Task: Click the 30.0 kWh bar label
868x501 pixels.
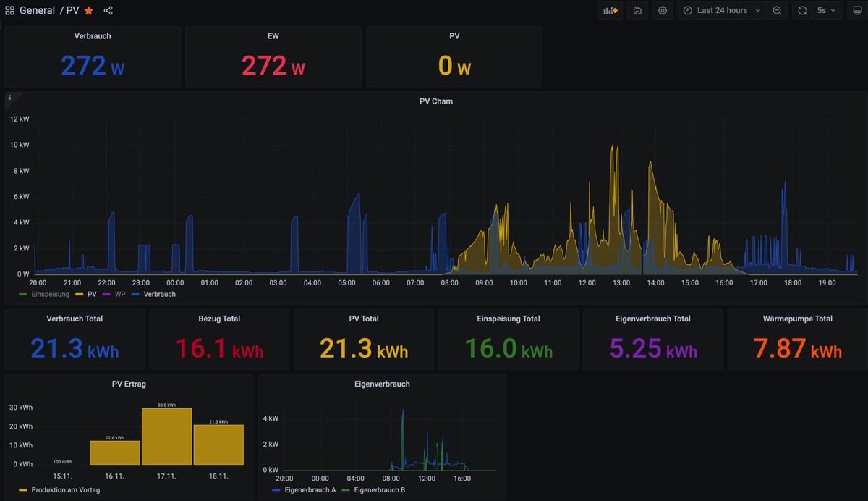Action: pos(167,405)
